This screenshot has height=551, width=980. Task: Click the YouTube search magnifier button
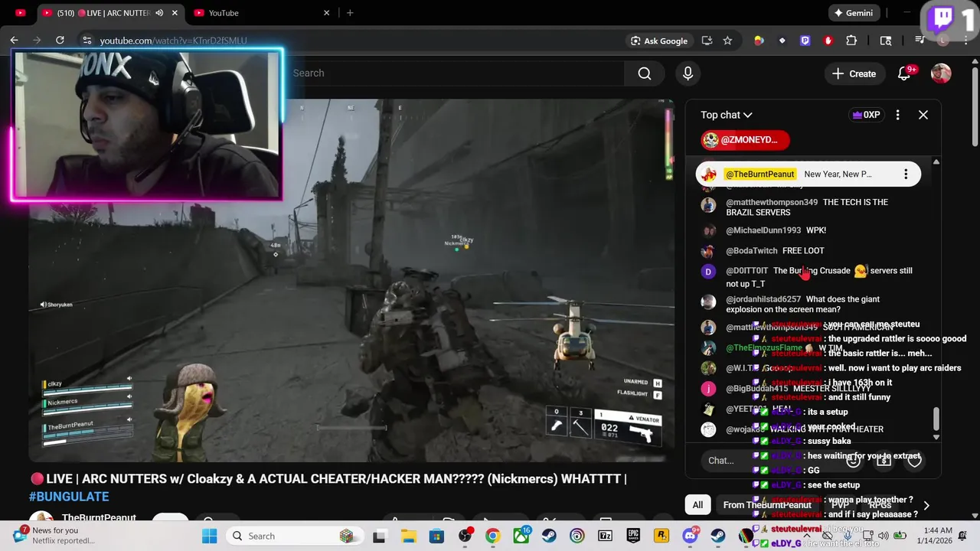(x=645, y=73)
